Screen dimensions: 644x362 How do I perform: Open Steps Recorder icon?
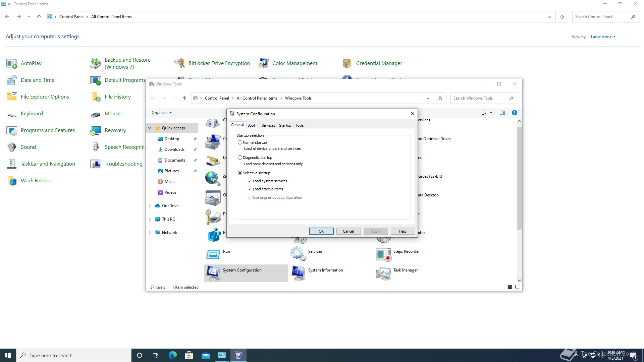pyautogui.click(x=383, y=254)
